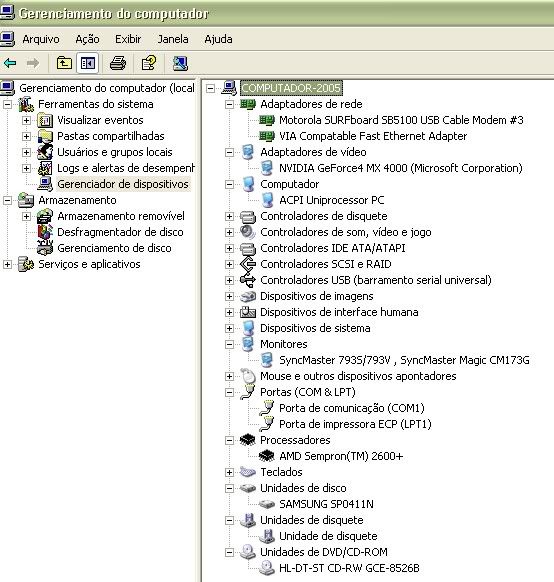Select Porta de comunicação (COM1)
This screenshot has height=582, width=554.
351,408
